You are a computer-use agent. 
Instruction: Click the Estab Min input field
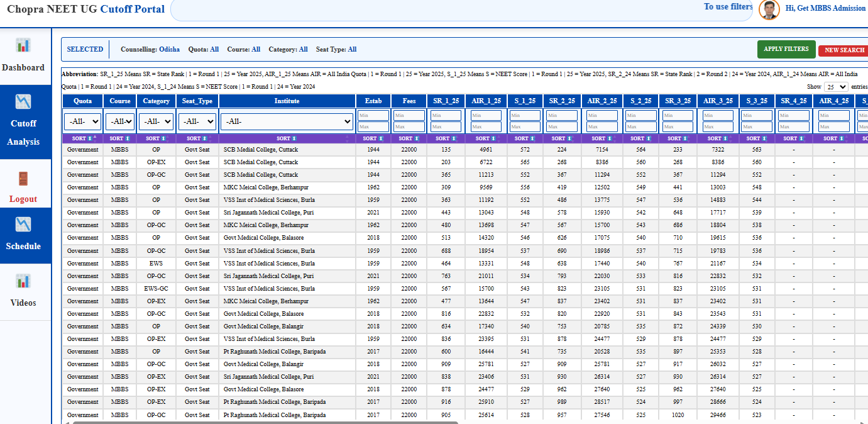[x=373, y=116]
